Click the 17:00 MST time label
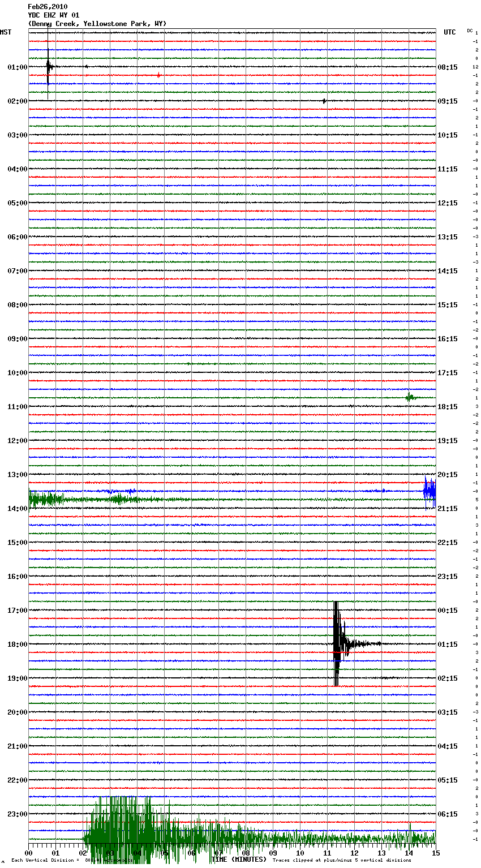This screenshot has height=868, width=481. (x=17, y=610)
